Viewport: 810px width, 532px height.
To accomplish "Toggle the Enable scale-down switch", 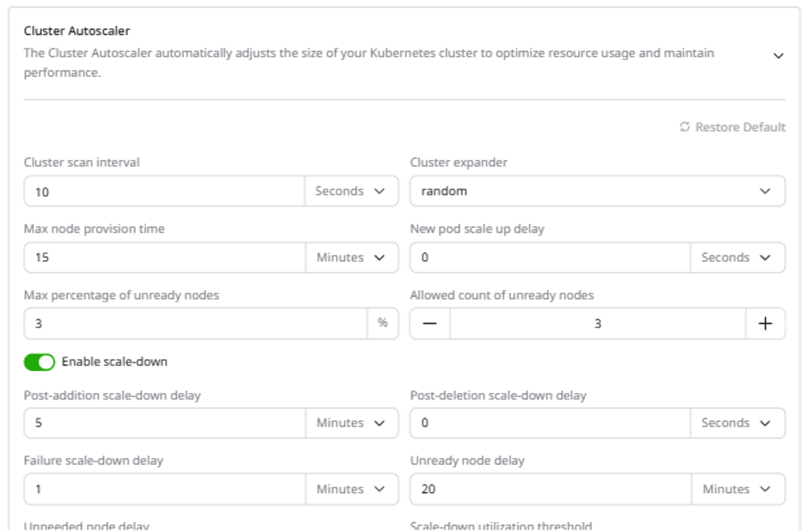I will coord(40,362).
